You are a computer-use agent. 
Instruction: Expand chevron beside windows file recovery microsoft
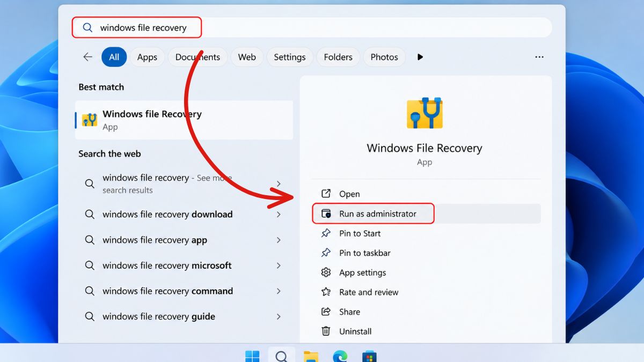(x=279, y=265)
